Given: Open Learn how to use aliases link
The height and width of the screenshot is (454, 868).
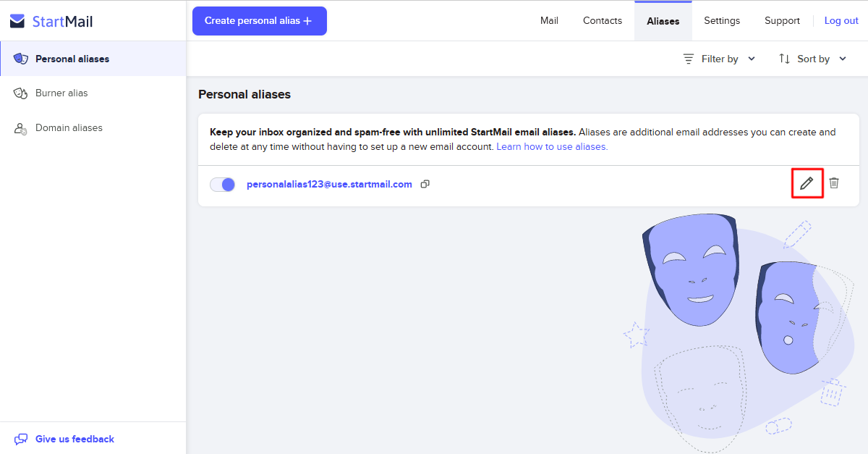Looking at the screenshot, I should coord(552,146).
